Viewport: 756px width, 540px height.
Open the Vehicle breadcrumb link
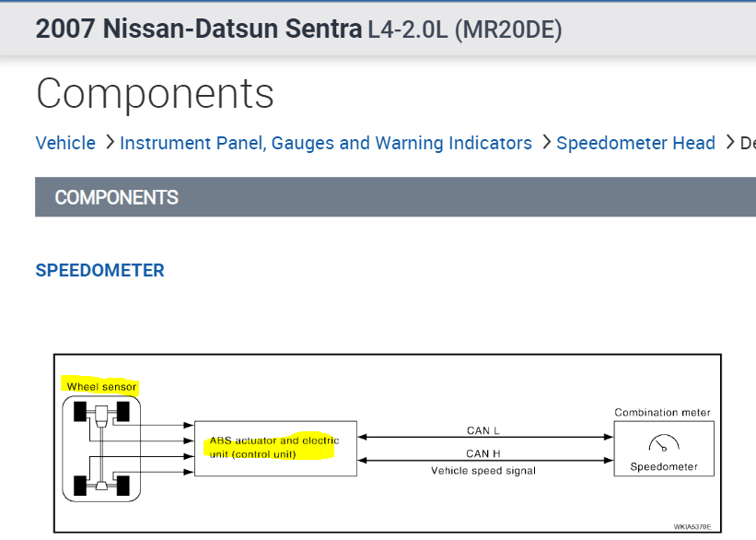[x=64, y=143]
